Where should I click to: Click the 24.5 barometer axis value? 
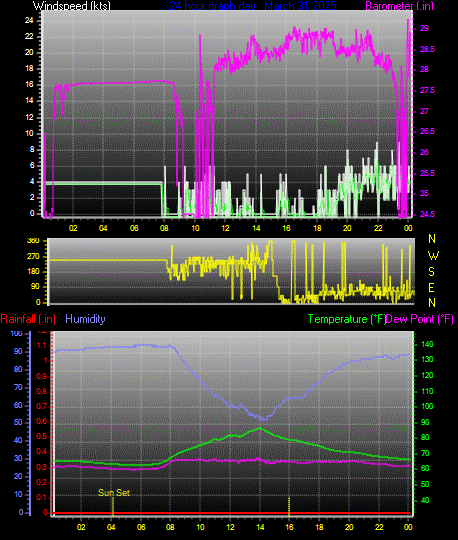pos(427,214)
